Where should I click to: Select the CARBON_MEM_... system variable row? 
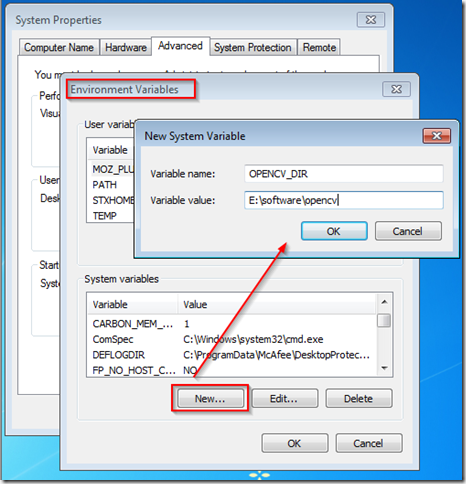232,324
